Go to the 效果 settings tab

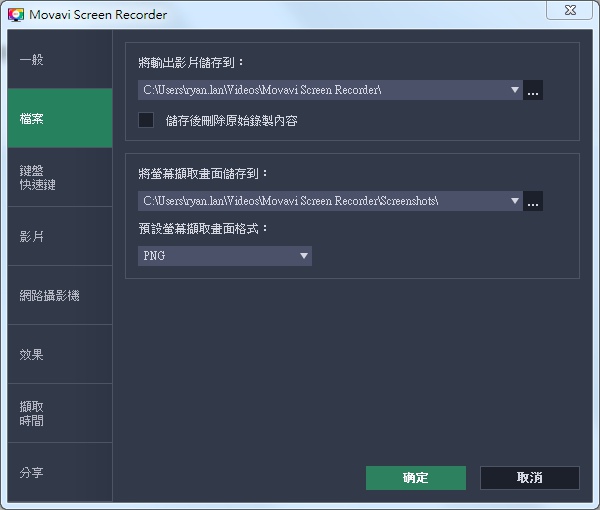[x=60, y=354]
